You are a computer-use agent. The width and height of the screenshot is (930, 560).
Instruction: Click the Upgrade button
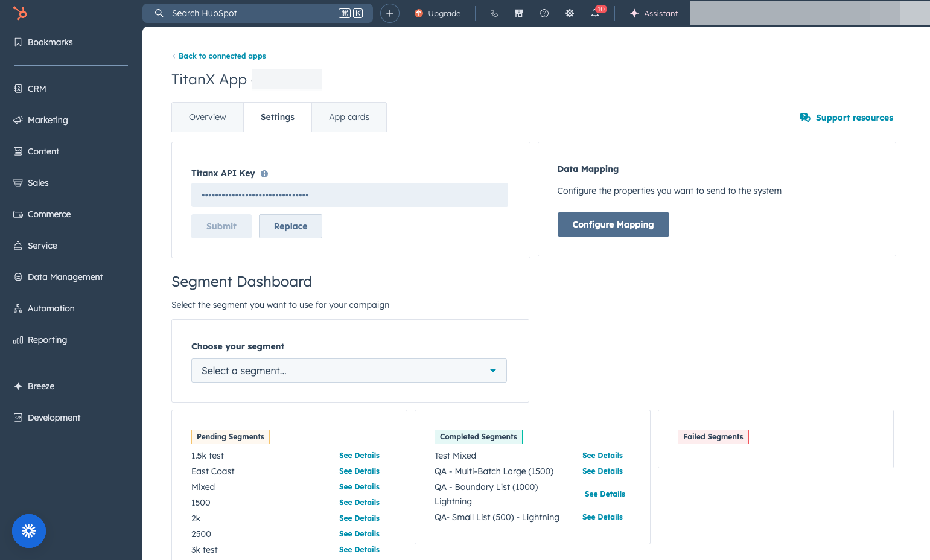(x=438, y=13)
